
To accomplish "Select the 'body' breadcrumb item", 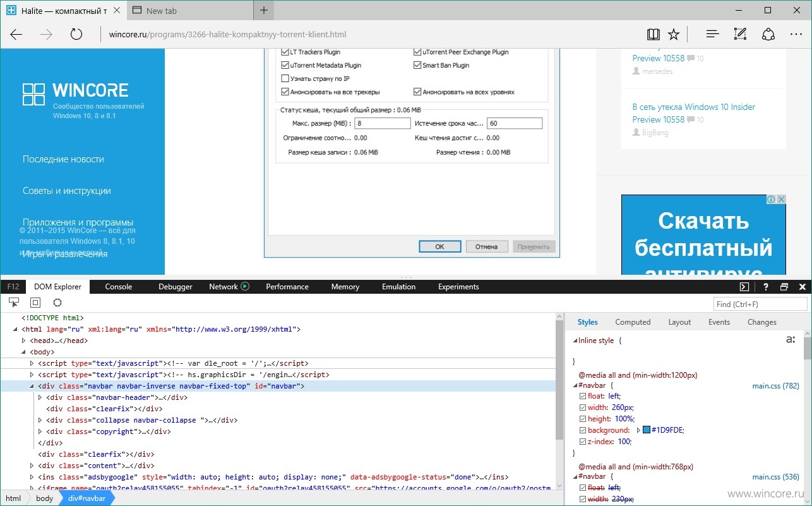I will pyautogui.click(x=44, y=498).
